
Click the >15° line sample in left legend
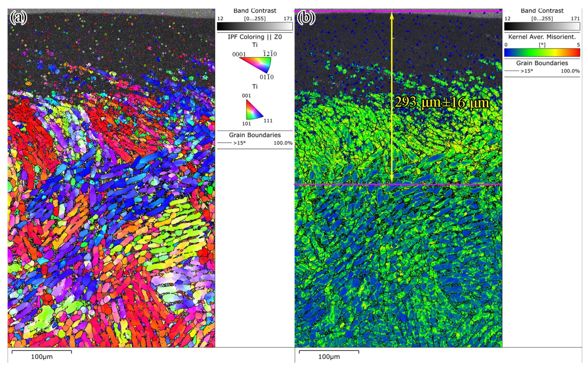[224, 143]
